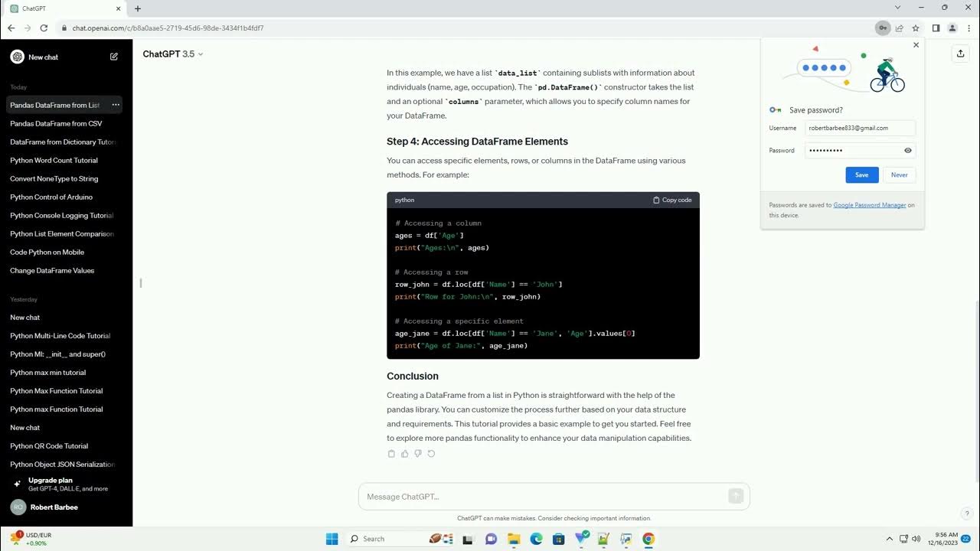Screen dimensions: 980x551
Task: Click the new chat compose pencil icon
Action: click(114, 57)
